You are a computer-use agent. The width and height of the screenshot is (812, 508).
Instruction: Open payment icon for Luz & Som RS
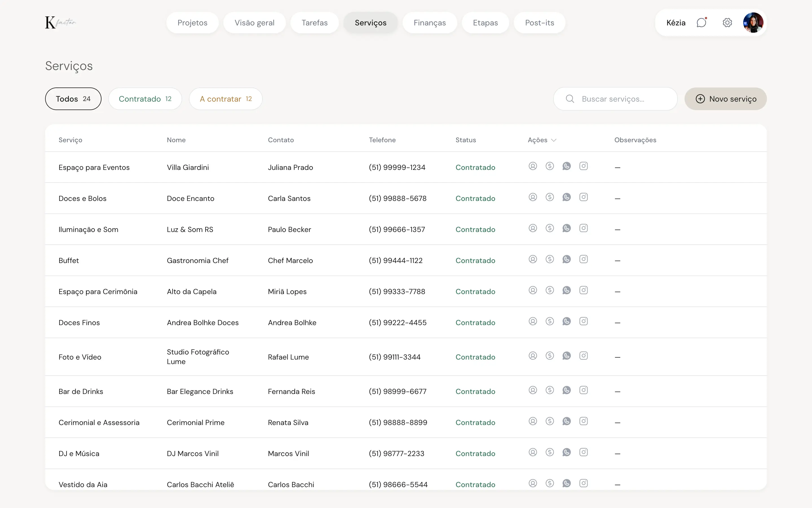[x=550, y=228]
